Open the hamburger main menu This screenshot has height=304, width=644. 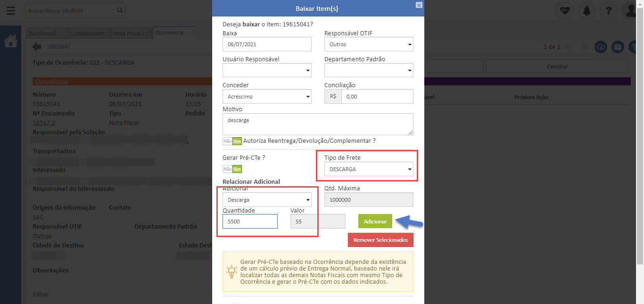10,10
